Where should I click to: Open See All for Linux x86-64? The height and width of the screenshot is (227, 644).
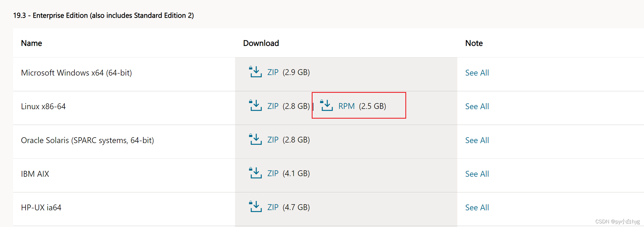pos(477,106)
